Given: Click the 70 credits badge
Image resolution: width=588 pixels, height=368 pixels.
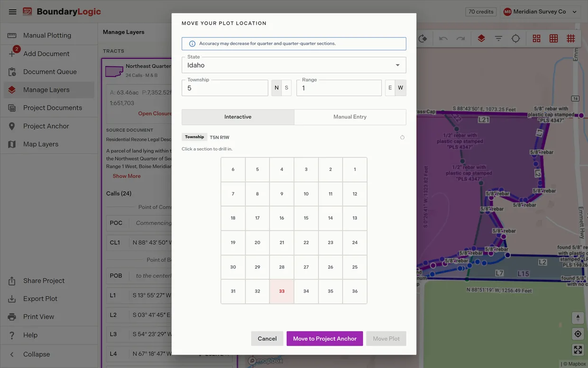Looking at the screenshot, I should click(x=481, y=12).
